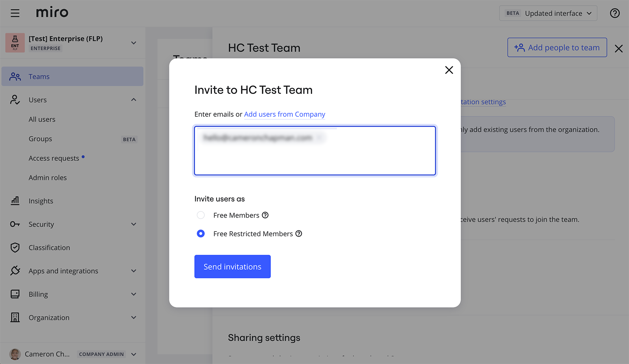629x364 pixels.
Task: Click the Billing icon in sidebar
Action: coord(15,294)
